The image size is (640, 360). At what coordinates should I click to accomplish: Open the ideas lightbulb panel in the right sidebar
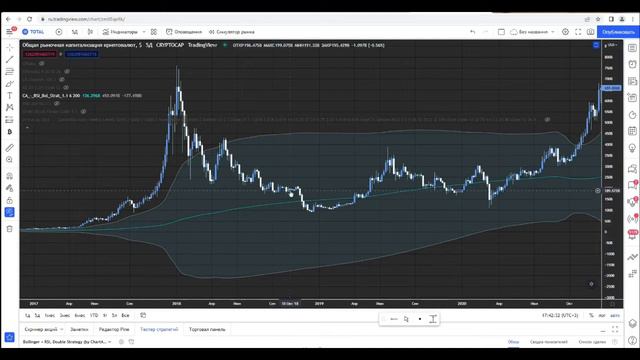[632, 148]
